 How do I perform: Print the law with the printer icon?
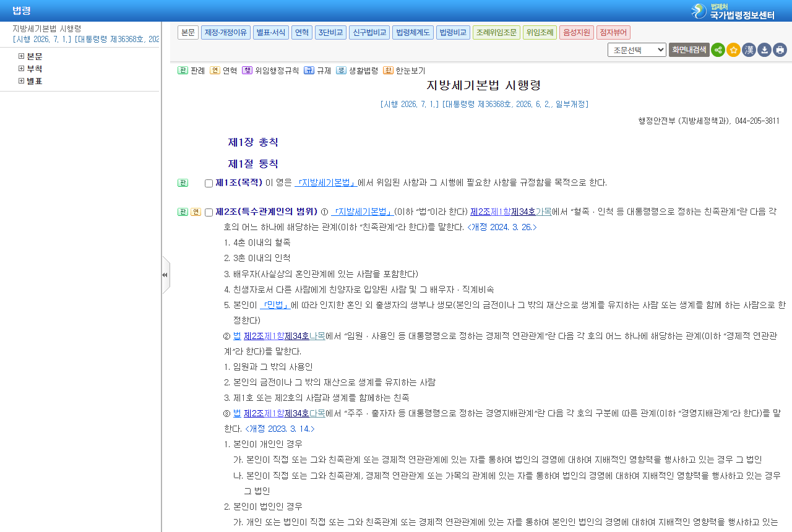click(780, 50)
